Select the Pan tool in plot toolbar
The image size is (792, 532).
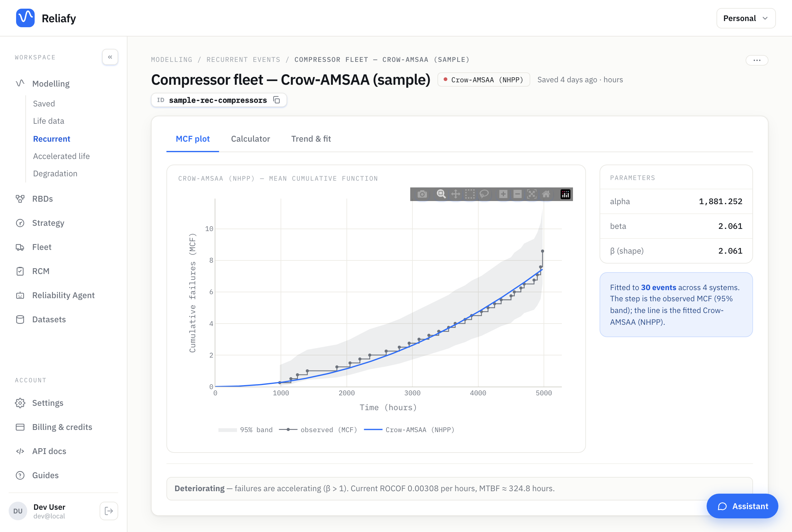point(456,194)
